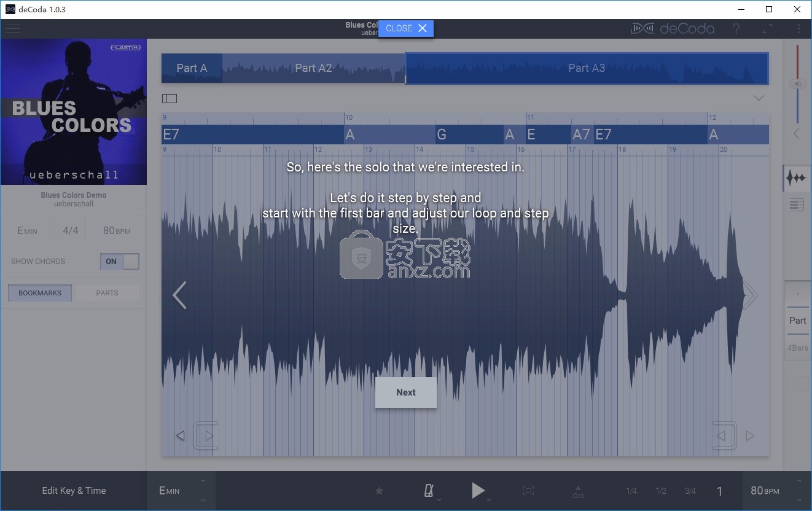
Task: Open play options dropdown
Action: [x=489, y=499]
